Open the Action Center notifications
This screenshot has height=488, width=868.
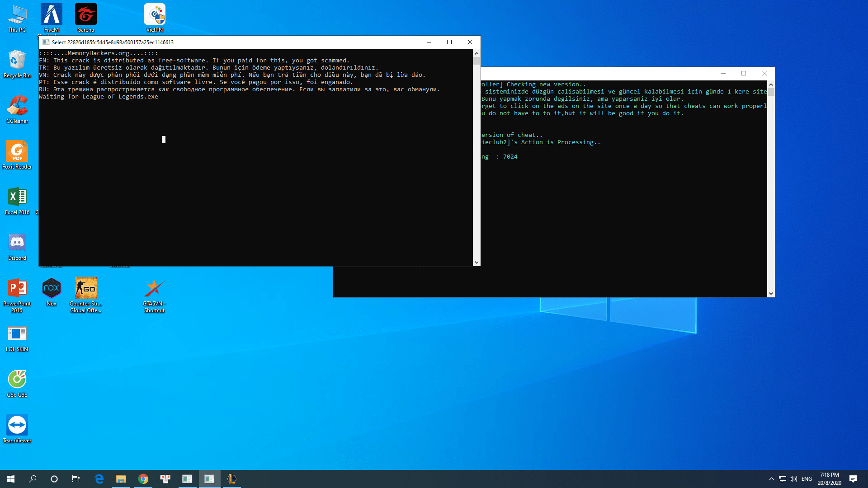coord(853,479)
